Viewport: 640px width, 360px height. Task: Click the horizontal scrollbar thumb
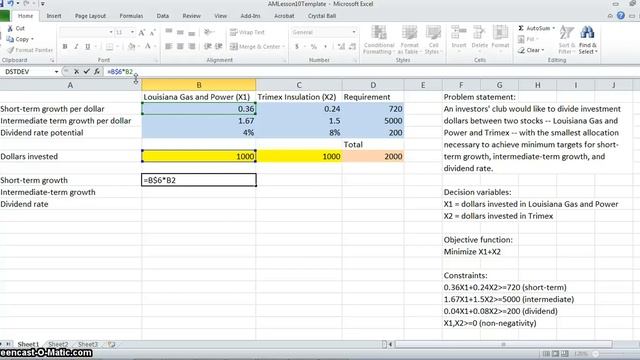503,344
